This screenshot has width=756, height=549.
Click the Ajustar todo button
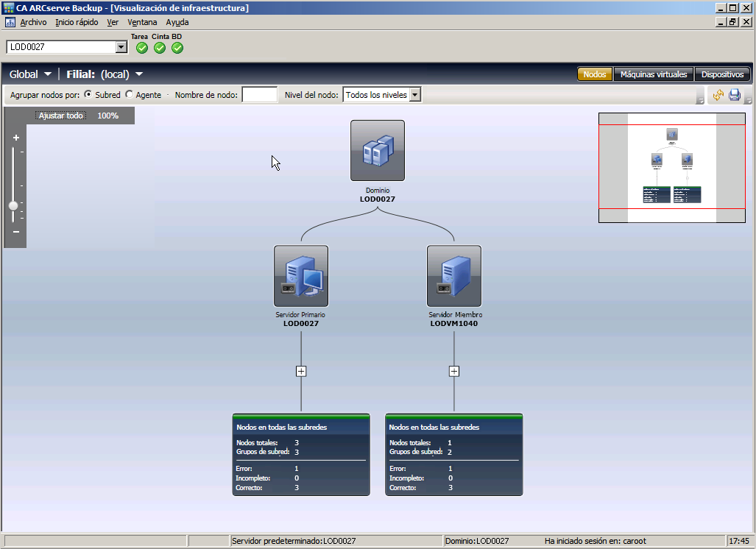click(60, 116)
